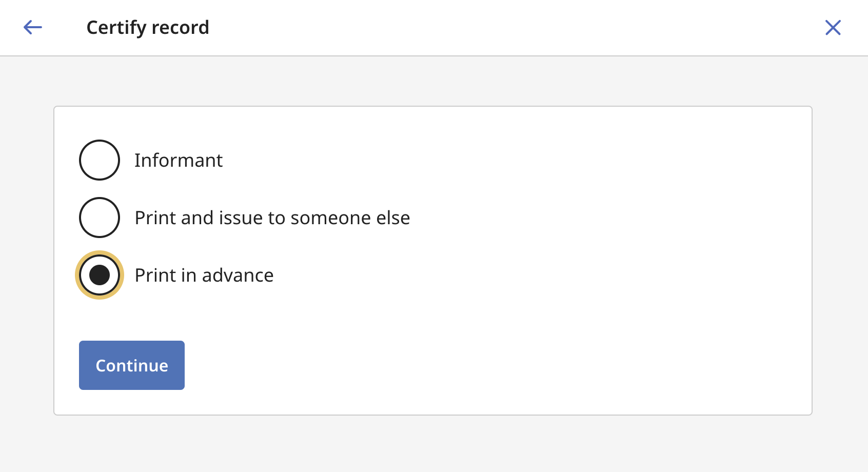Continue to the next certification step
Screen dimensions: 868x472
(x=132, y=365)
